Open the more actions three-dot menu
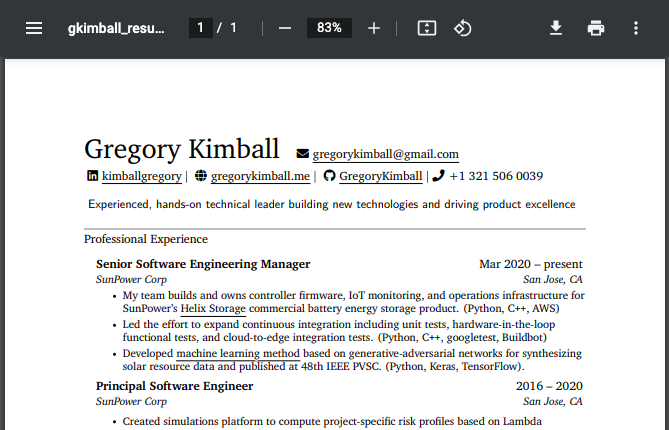 pyautogui.click(x=636, y=28)
